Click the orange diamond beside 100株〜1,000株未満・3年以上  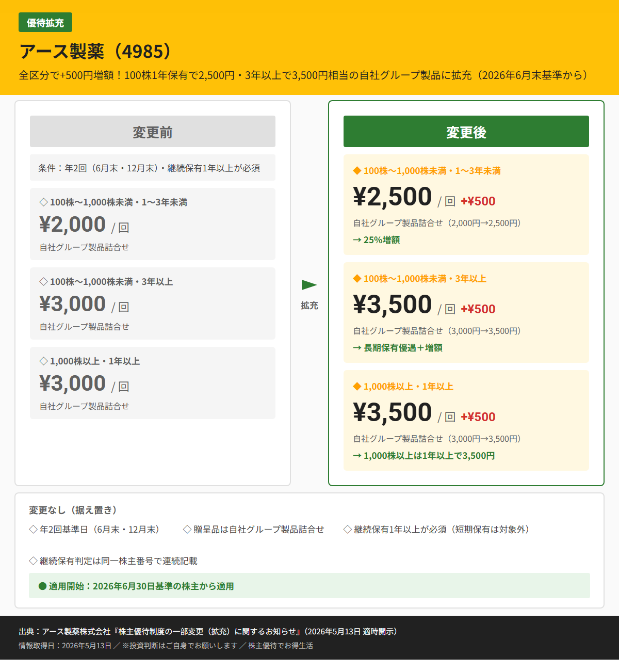click(357, 279)
